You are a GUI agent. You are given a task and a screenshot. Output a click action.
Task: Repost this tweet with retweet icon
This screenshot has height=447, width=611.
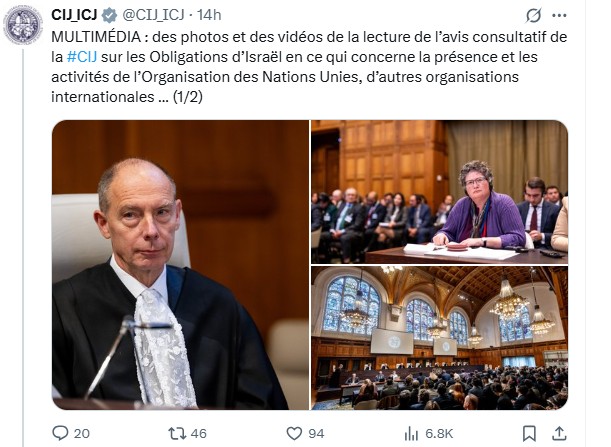point(177,433)
